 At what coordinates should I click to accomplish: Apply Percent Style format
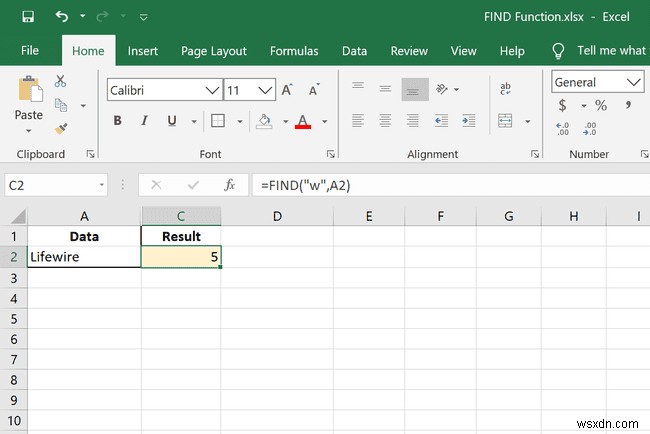click(x=601, y=106)
